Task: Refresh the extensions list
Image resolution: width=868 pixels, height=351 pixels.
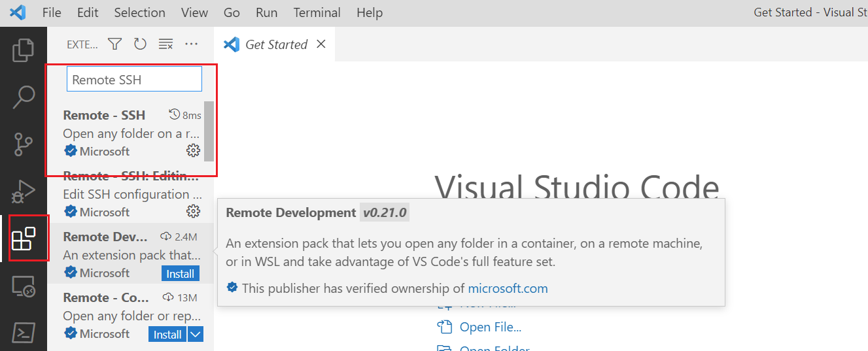Action: coord(140,44)
